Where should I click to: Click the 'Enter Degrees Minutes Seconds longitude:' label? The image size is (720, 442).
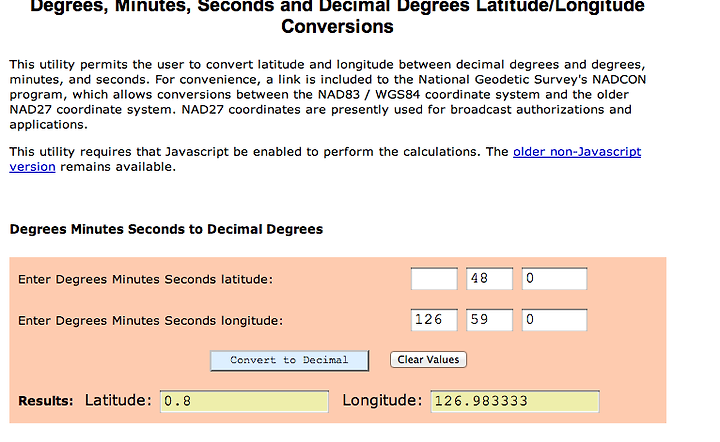tap(150, 321)
